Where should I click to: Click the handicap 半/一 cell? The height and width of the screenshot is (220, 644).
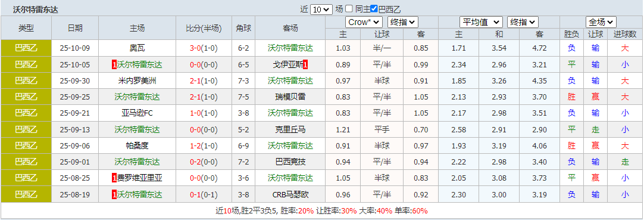[x=382, y=48]
